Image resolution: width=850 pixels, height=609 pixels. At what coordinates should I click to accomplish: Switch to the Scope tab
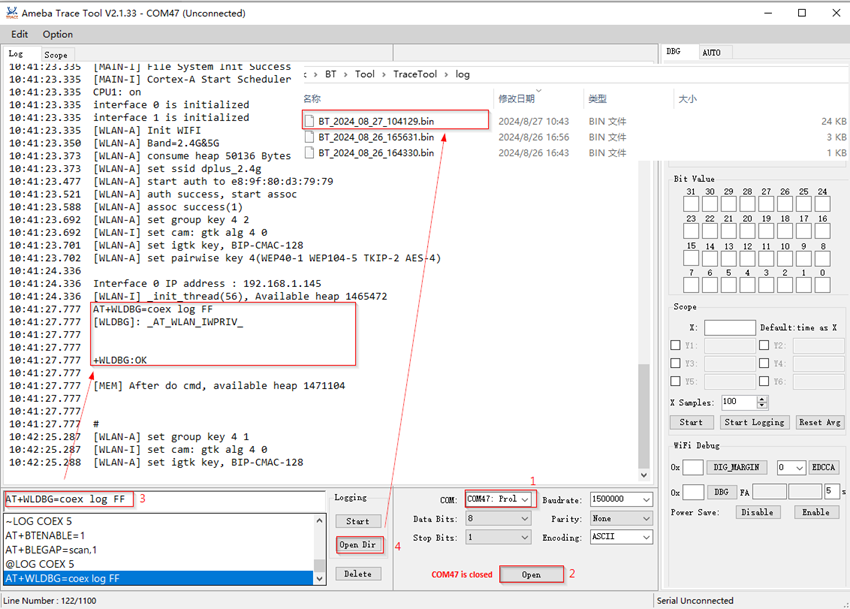coord(56,55)
